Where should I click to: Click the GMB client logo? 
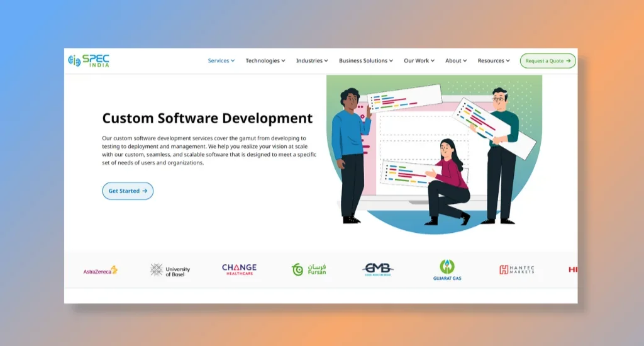pyautogui.click(x=378, y=269)
